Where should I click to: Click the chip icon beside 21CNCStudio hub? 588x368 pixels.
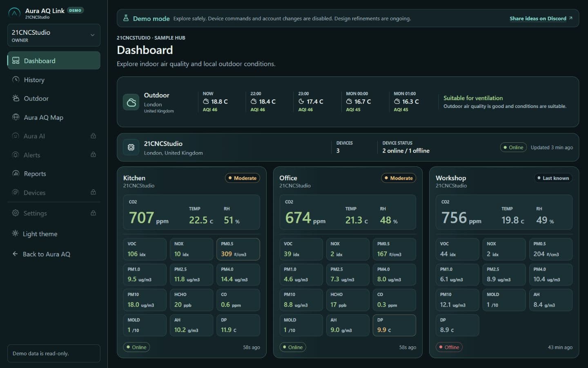[131, 147]
